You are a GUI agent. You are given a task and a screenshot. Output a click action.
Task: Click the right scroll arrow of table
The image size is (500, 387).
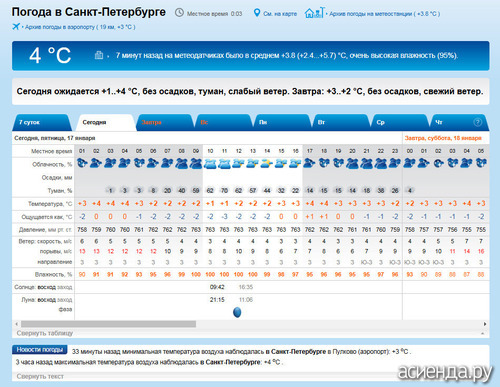coord(485,324)
